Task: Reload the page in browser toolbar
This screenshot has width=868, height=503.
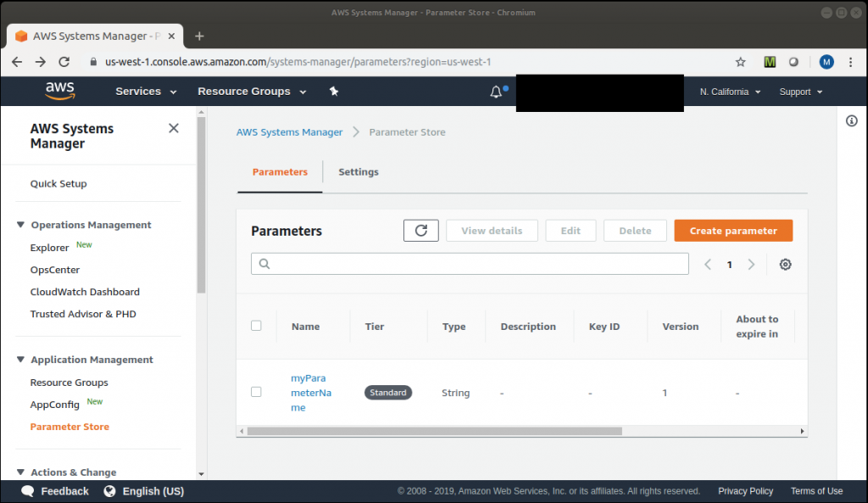Action: 64,62
